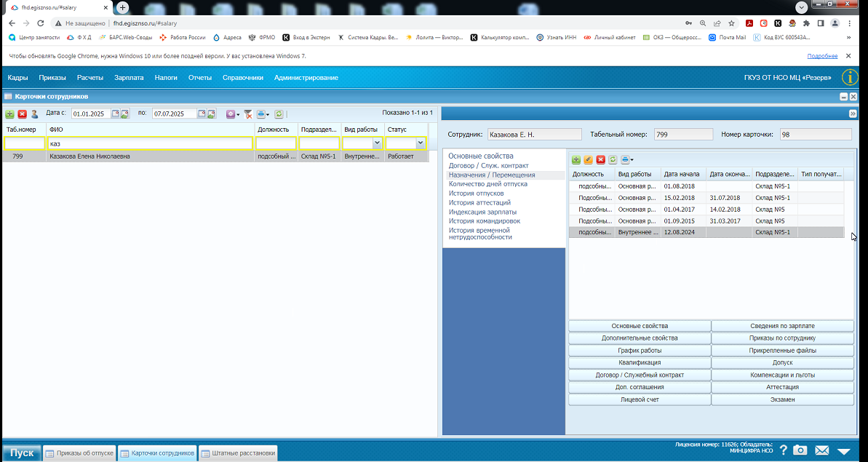868x462 pixels.
Task: Click the ФИО filter field containing 'каз'
Action: [x=150, y=143]
